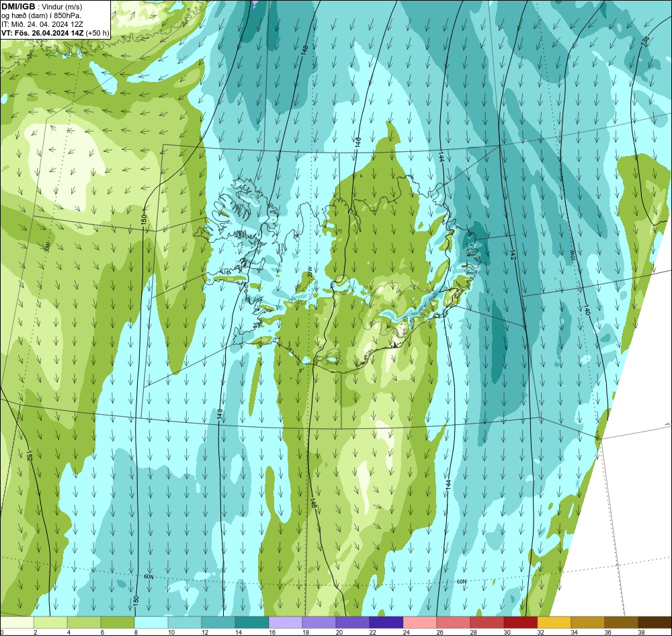The height and width of the screenshot is (636, 672).
Task: Click the legend number 8
Action: tap(136, 632)
